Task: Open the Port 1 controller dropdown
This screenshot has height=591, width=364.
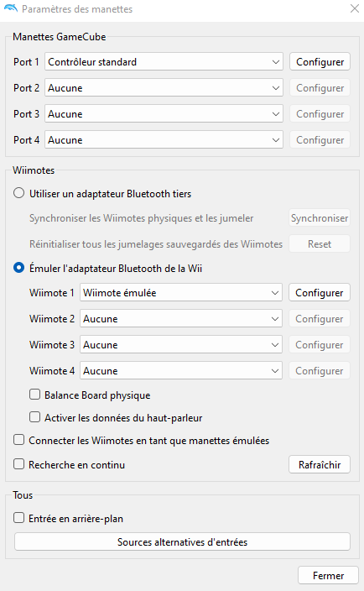Action: (164, 62)
